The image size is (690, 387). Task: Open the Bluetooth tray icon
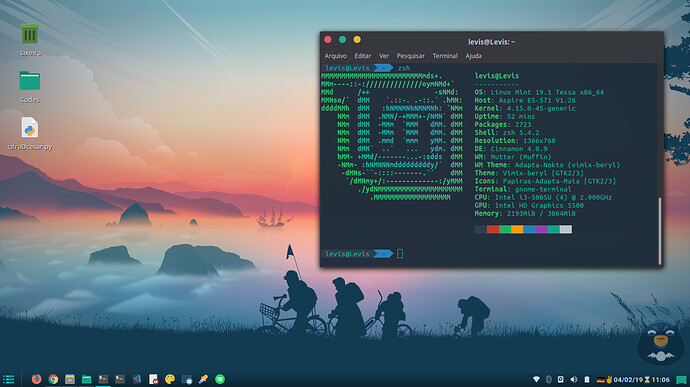tap(548, 379)
